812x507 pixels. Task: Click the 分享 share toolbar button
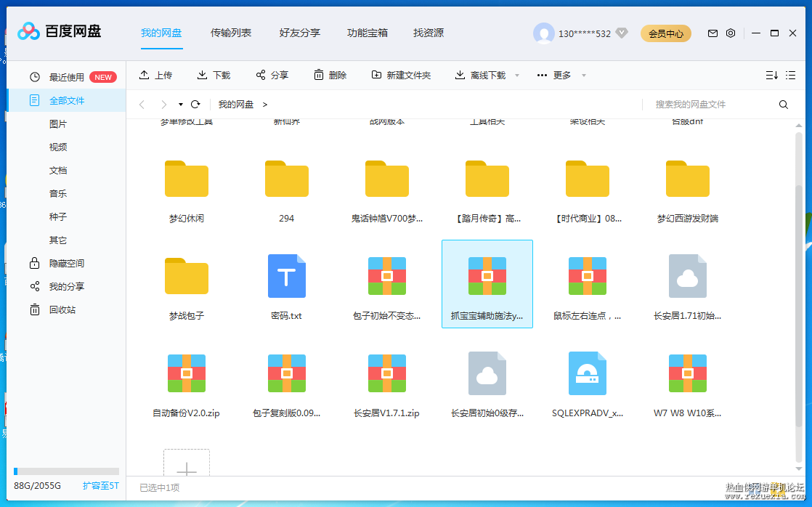tap(272, 75)
